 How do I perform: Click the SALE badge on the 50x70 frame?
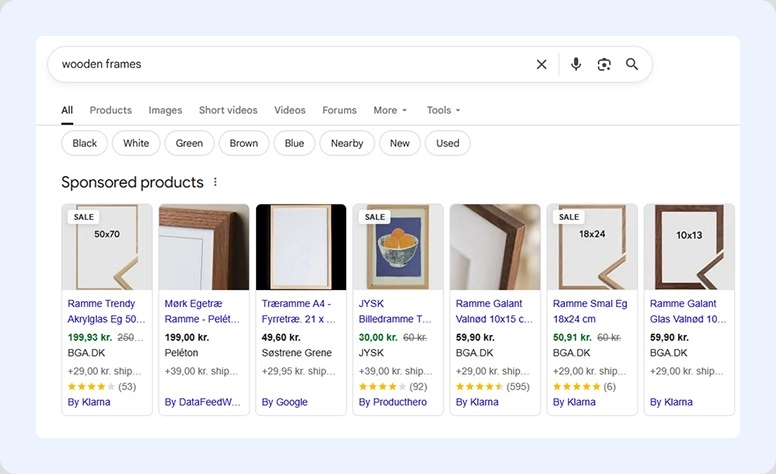tap(84, 217)
